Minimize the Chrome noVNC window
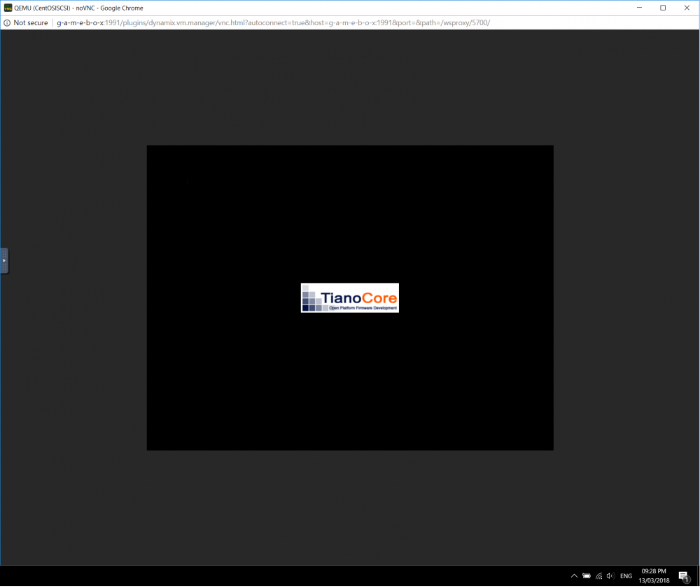The height and width of the screenshot is (588, 700). 639,8
